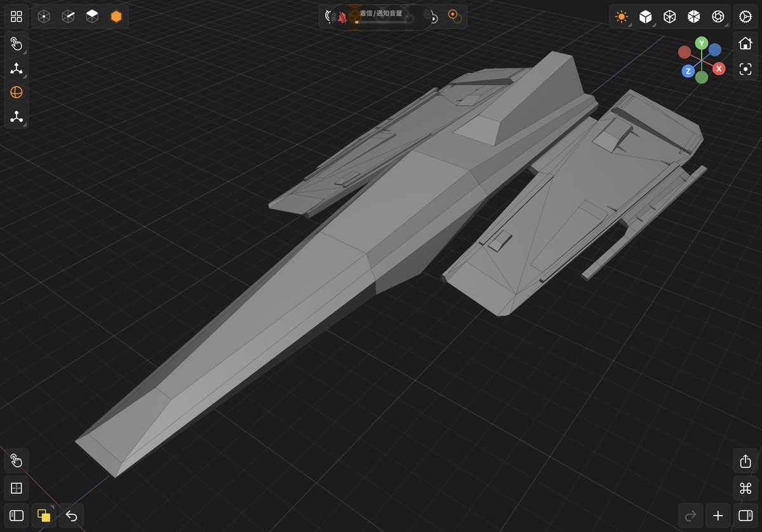762x532 pixels.
Task: Add a new object with plus
Action: (718, 515)
